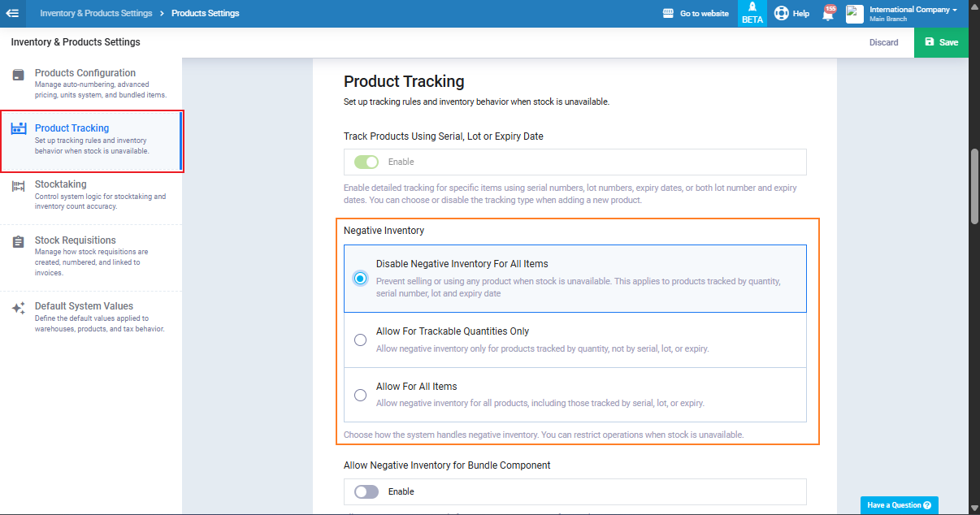
Task: Click the Default System Values sparkle icon
Action: click(x=18, y=308)
